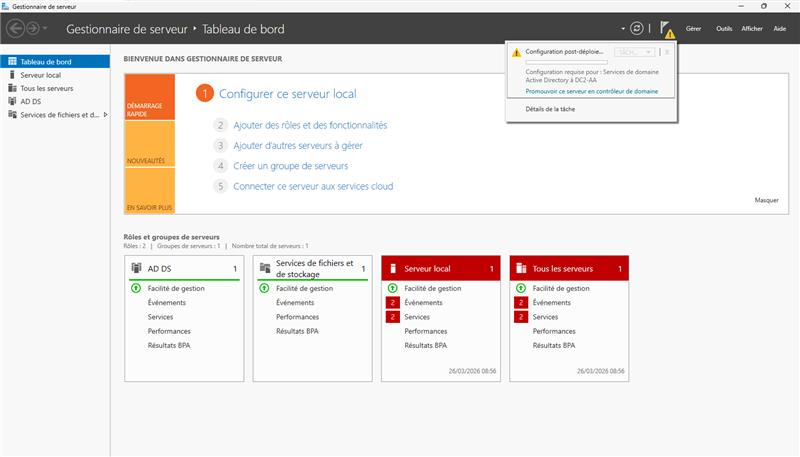Image resolution: width=800 pixels, height=457 pixels.
Task: Click the AD DS sidebar icon
Action: point(12,101)
